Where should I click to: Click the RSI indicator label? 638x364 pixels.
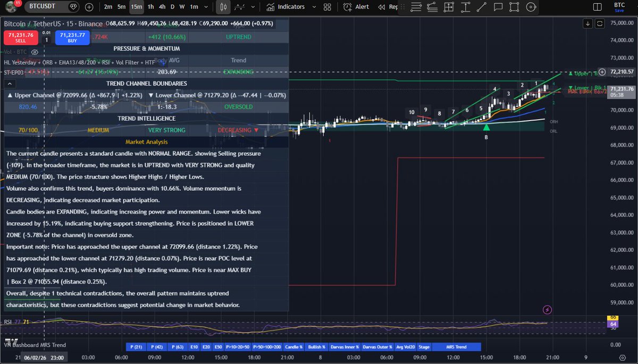[x=8, y=322]
